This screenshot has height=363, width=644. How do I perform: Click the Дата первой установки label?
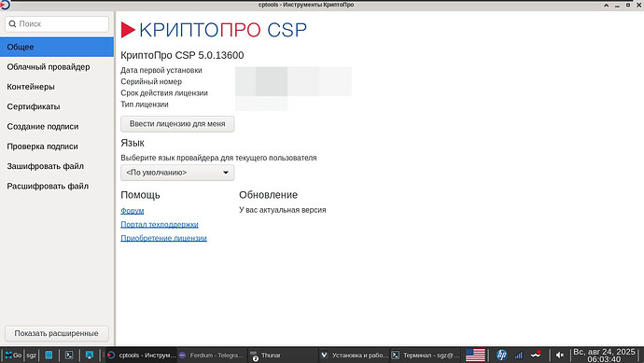coord(161,70)
